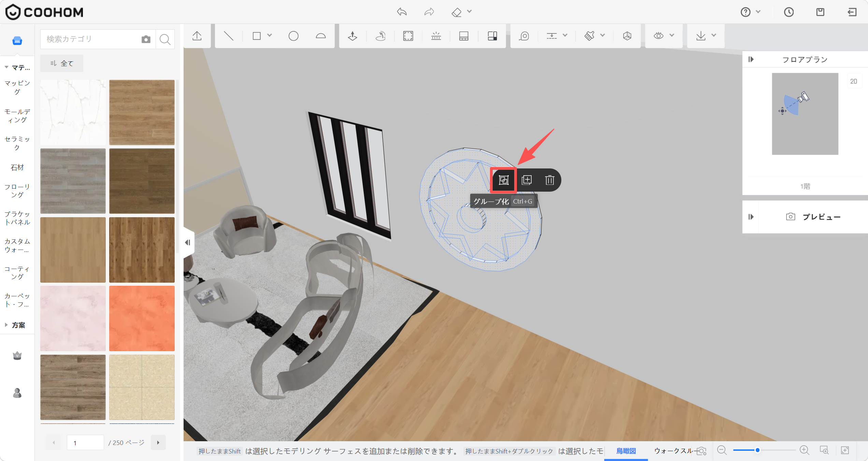Select the circle drawing tool
The height and width of the screenshot is (461, 868).
(293, 36)
